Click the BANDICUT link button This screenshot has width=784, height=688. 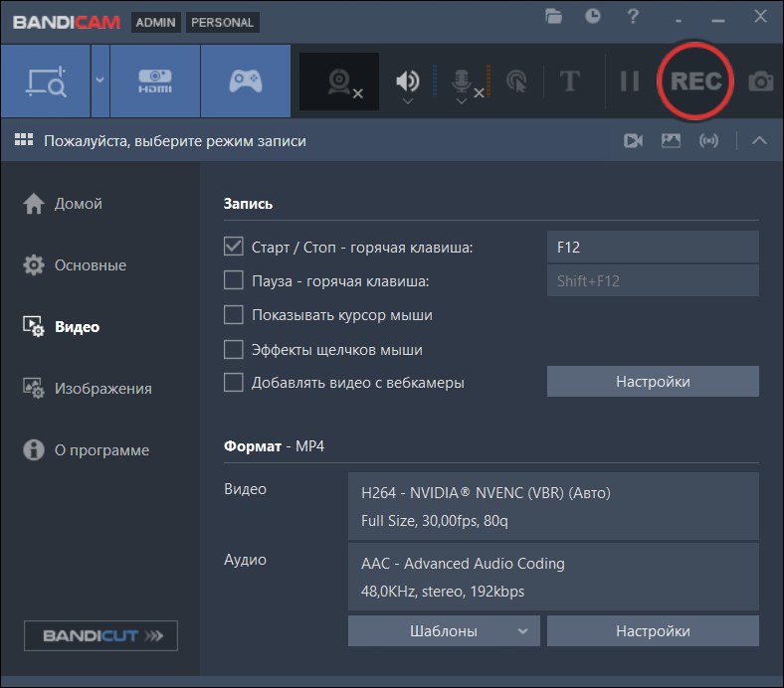(100, 635)
